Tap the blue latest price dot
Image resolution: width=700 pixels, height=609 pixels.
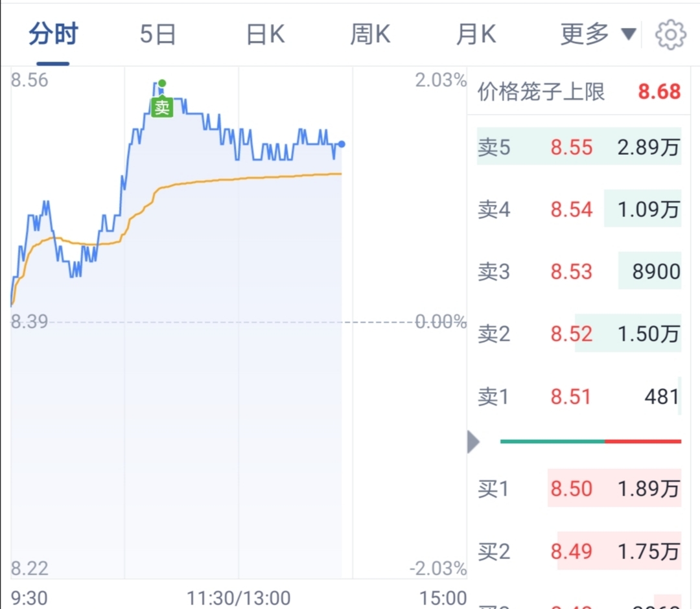click(342, 144)
